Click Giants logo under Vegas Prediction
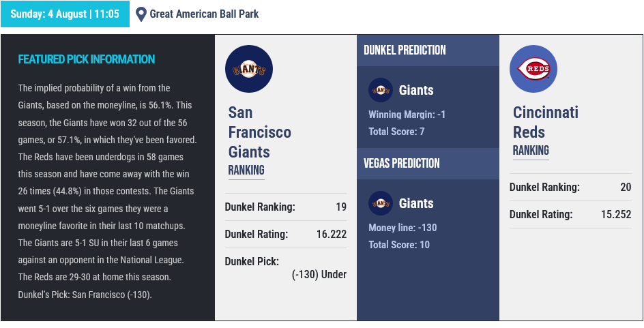The image size is (644, 328). [381, 203]
